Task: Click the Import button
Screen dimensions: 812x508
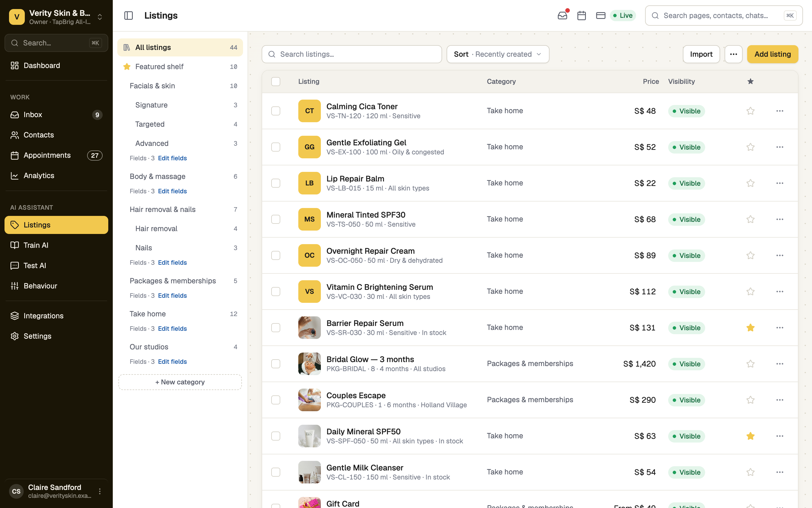Action: click(701, 54)
